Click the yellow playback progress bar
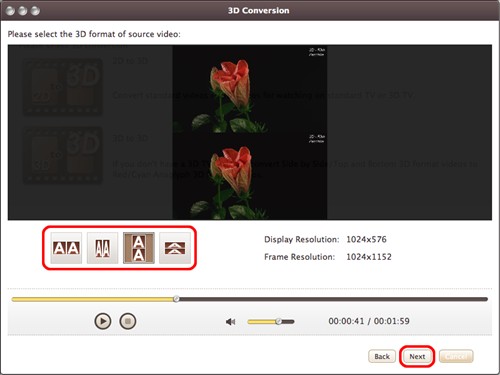This screenshot has height=375, width=500. coord(93,299)
